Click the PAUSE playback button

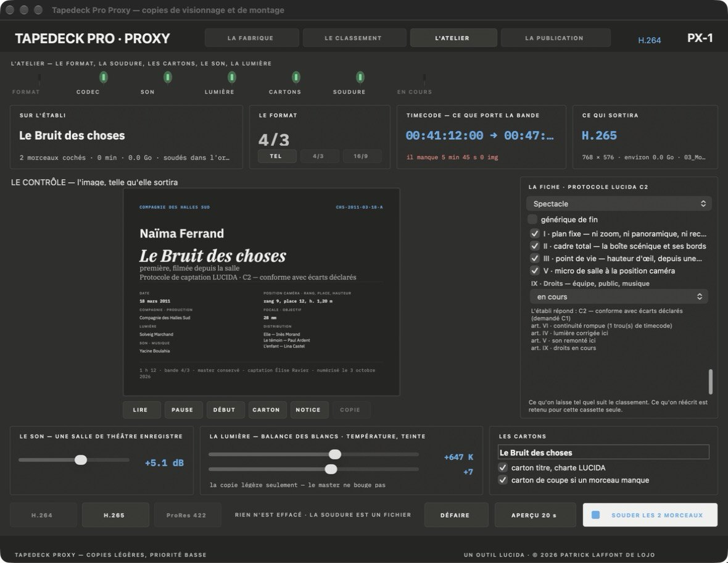coord(183,410)
